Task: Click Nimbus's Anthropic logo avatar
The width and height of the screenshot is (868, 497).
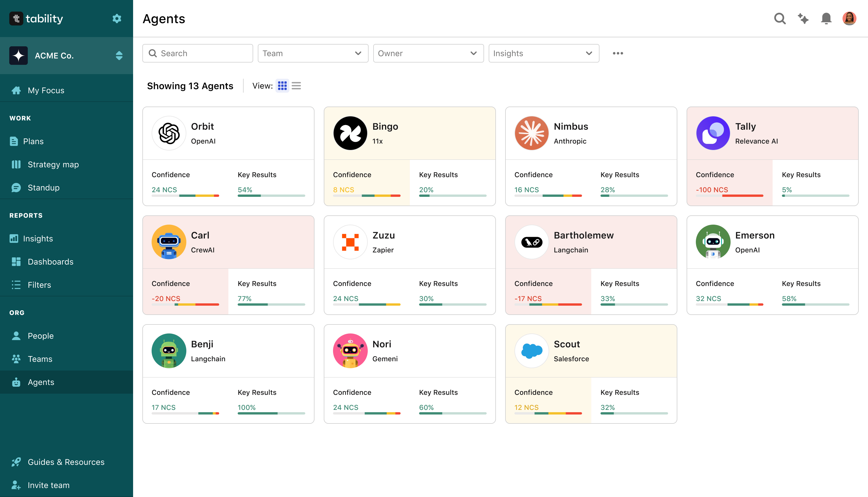Action: coord(532,133)
